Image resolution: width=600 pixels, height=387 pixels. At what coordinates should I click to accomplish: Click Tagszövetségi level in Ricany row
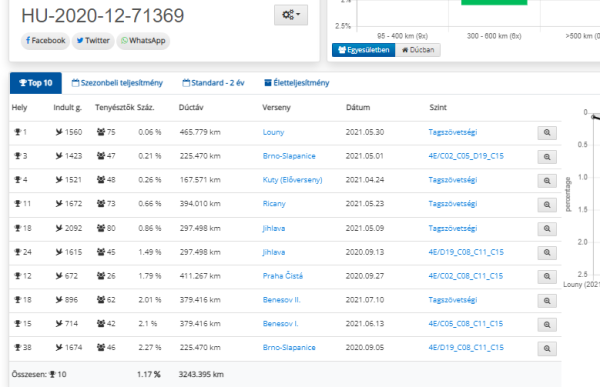point(453,204)
